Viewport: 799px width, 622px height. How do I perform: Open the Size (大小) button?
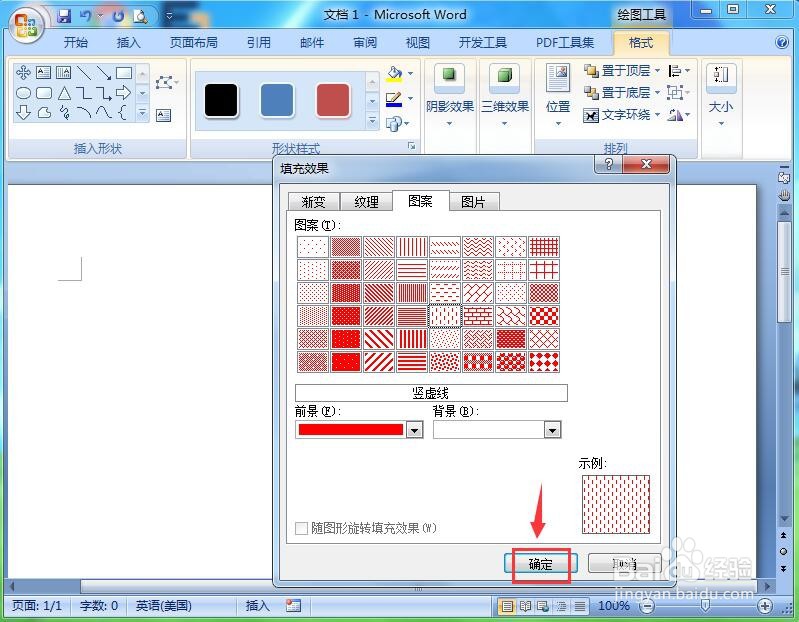[721, 94]
